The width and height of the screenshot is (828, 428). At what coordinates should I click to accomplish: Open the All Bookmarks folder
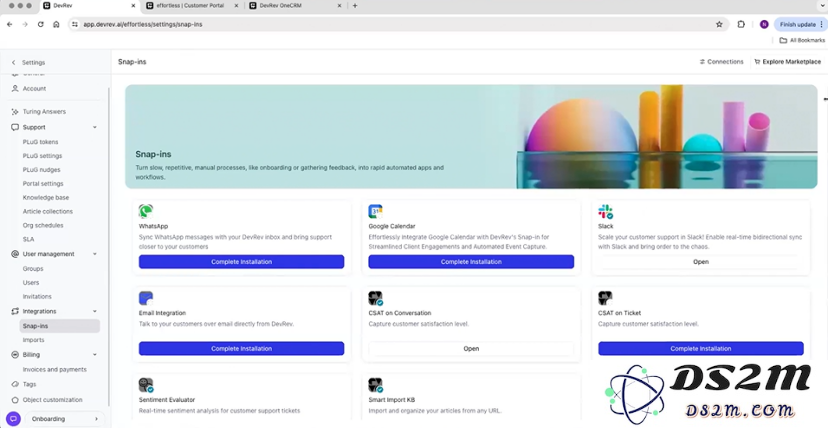tap(802, 40)
